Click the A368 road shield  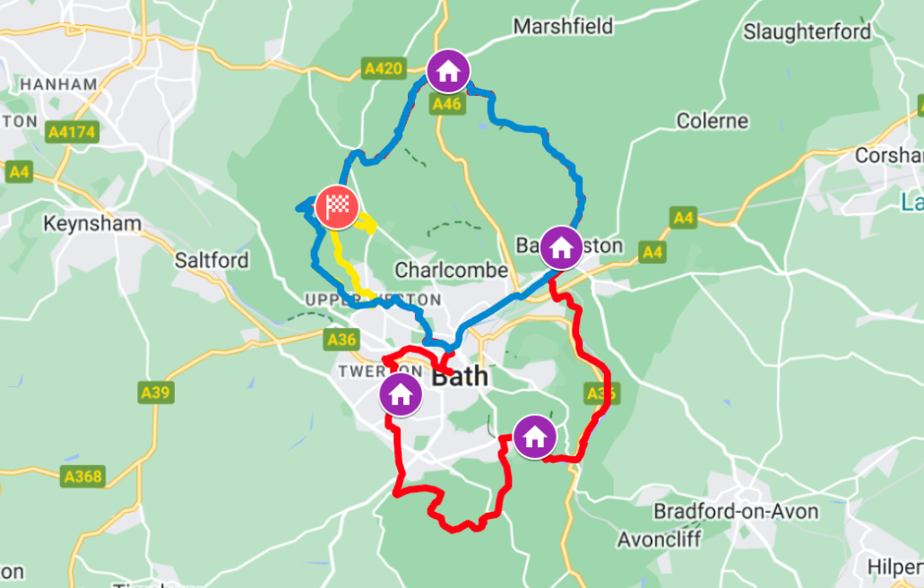pyautogui.click(x=83, y=476)
